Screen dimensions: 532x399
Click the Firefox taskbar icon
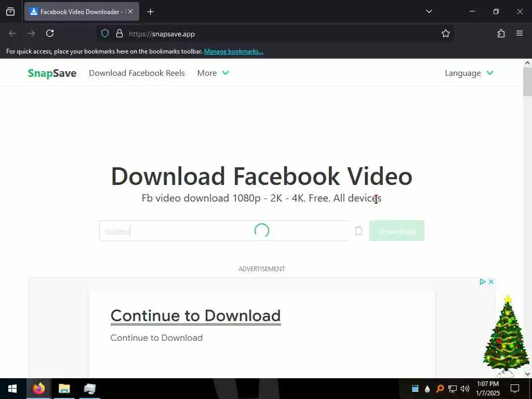(38, 389)
